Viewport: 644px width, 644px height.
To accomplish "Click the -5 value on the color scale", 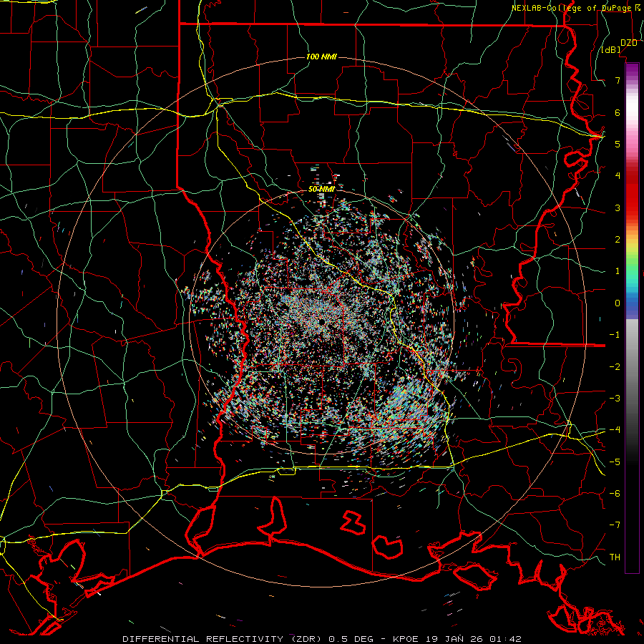I will [x=615, y=462].
